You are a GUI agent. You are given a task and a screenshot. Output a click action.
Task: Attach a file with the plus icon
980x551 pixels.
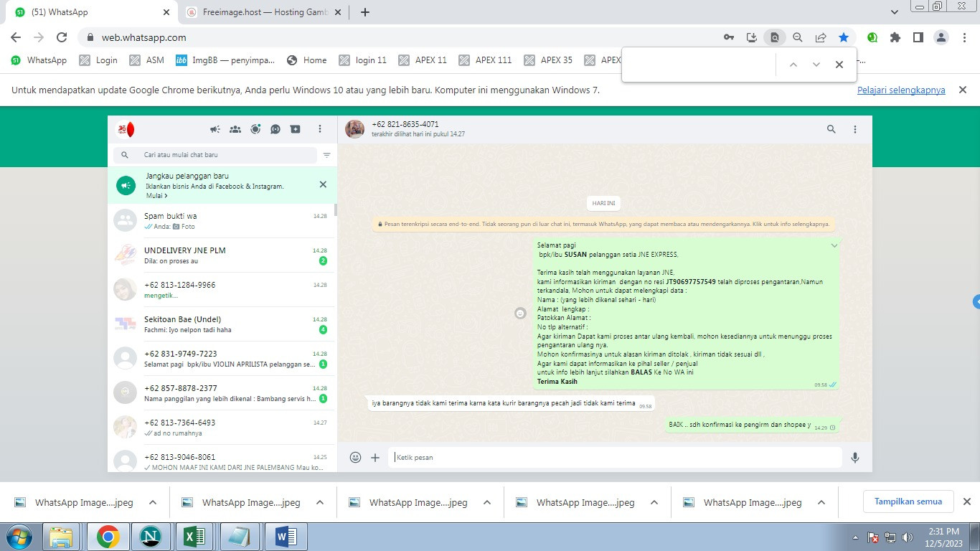click(375, 457)
